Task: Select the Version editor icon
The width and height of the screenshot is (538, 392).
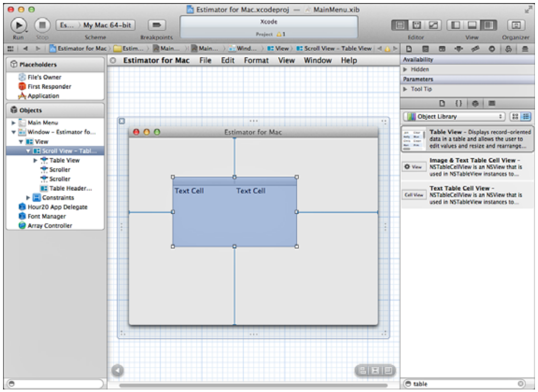Action: [x=433, y=25]
